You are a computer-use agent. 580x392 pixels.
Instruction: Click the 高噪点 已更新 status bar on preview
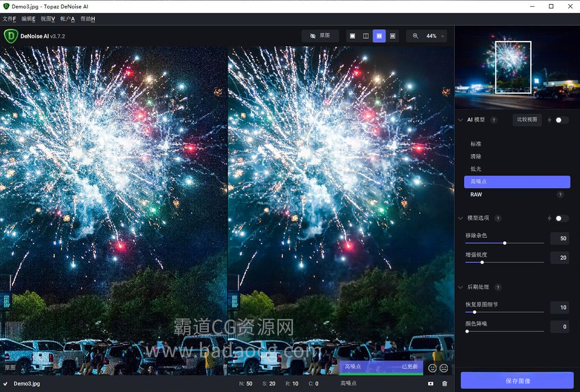click(381, 367)
